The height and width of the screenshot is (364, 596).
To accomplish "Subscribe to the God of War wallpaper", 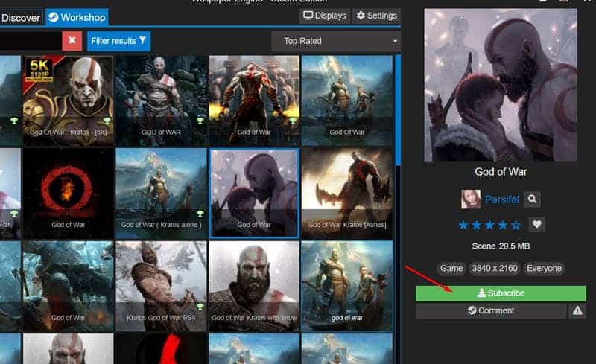I will click(x=501, y=293).
